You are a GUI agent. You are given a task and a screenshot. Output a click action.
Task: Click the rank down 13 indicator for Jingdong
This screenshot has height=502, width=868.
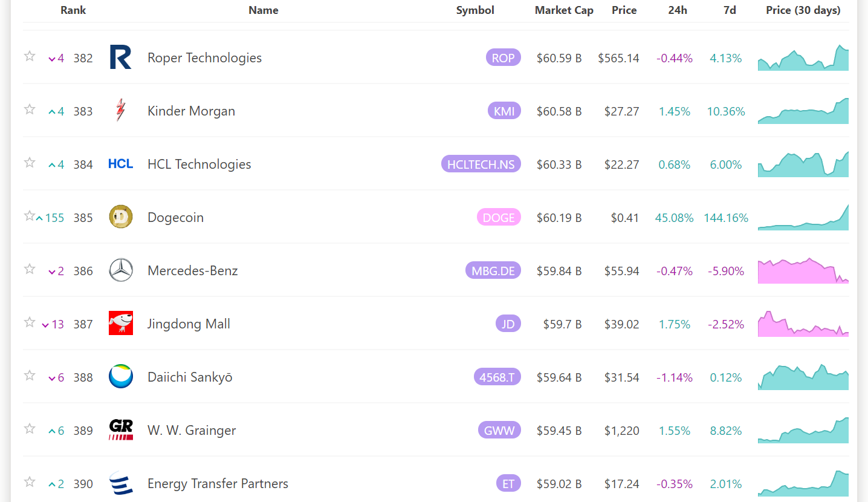pyautogui.click(x=53, y=324)
